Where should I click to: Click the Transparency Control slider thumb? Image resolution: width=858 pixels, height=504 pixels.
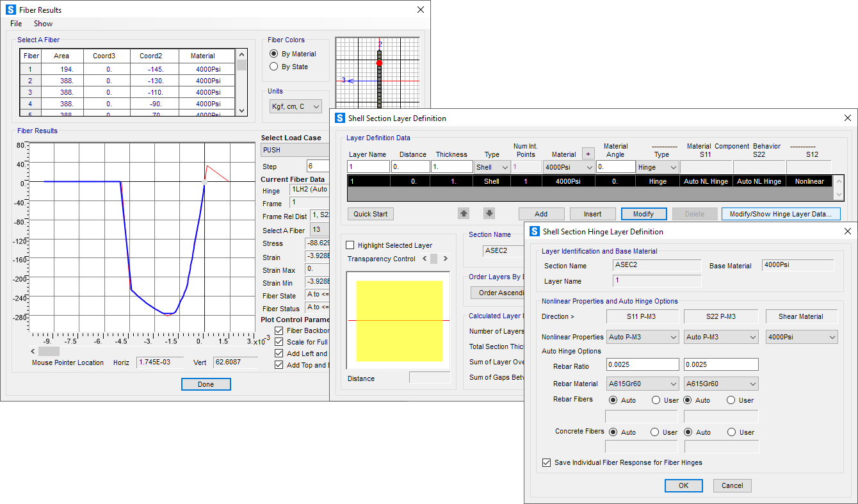tap(433, 259)
